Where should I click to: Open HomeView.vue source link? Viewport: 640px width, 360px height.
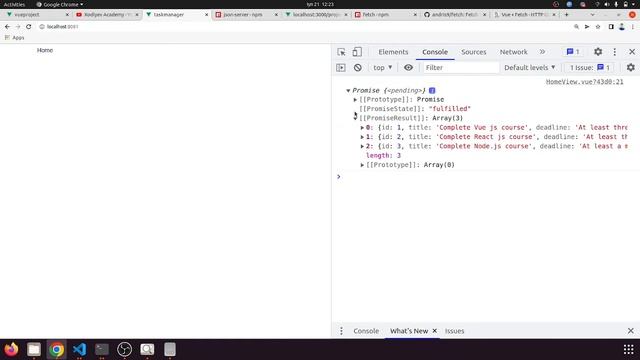click(x=584, y=82)
